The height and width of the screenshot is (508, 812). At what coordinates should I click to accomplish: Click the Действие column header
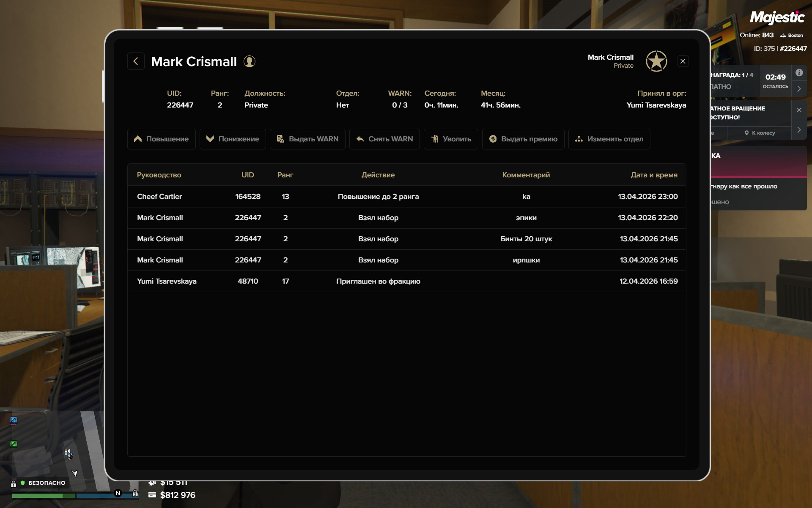378,175
